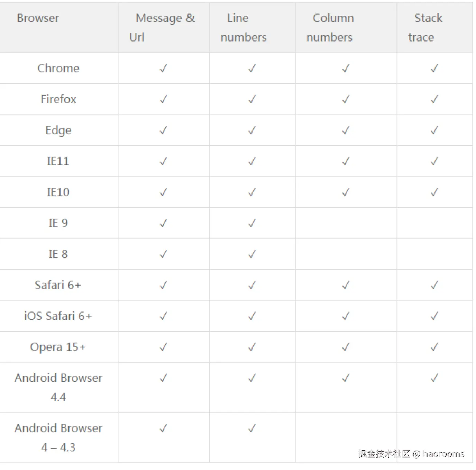Click the IE 8 Message & Url checkmark

(163, 254)
